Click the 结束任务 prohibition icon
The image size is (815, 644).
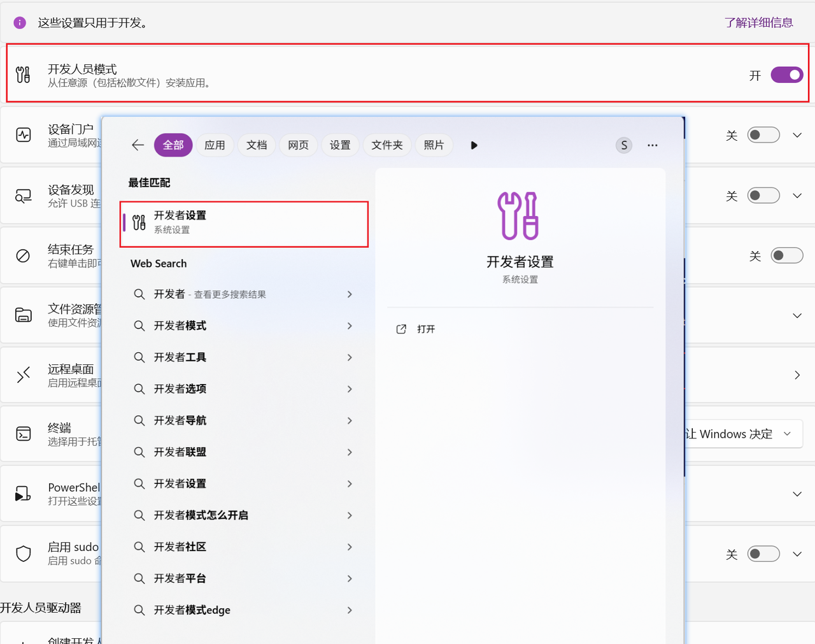(x=24, y=255)
